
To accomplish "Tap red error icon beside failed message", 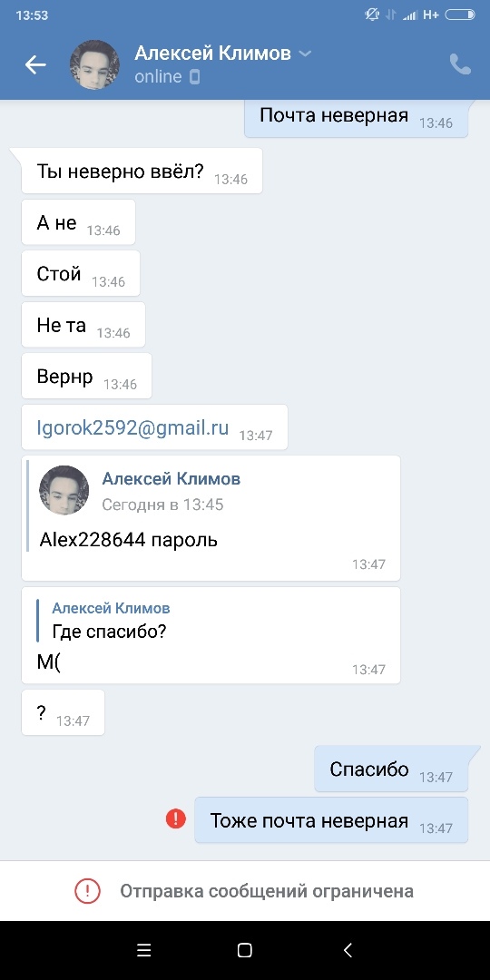I will (x=176, y=818).
